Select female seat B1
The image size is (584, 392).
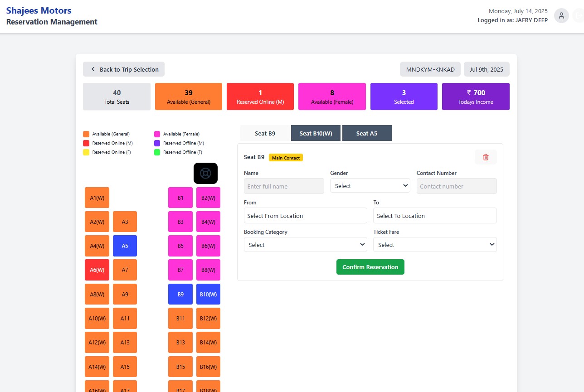180,198
